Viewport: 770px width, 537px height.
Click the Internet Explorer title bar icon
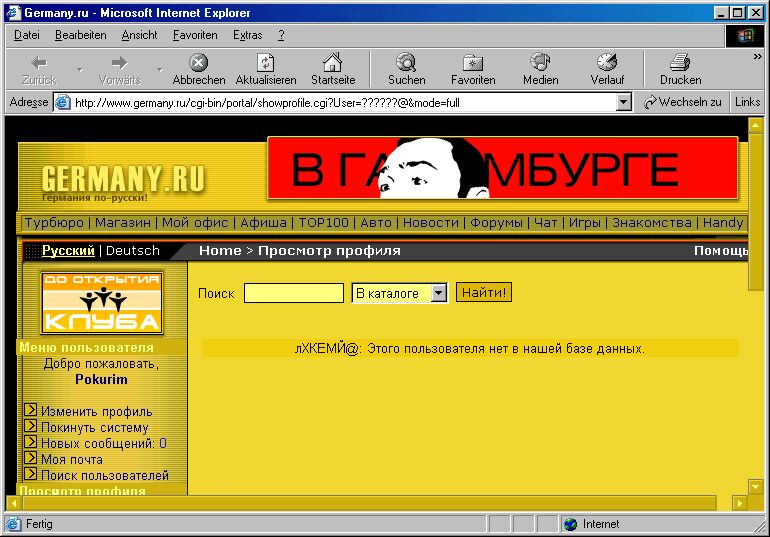[x=13, y=13]
